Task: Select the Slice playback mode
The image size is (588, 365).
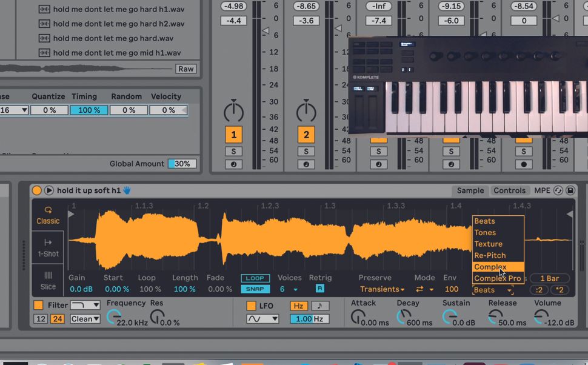Action: click(48, 283)
